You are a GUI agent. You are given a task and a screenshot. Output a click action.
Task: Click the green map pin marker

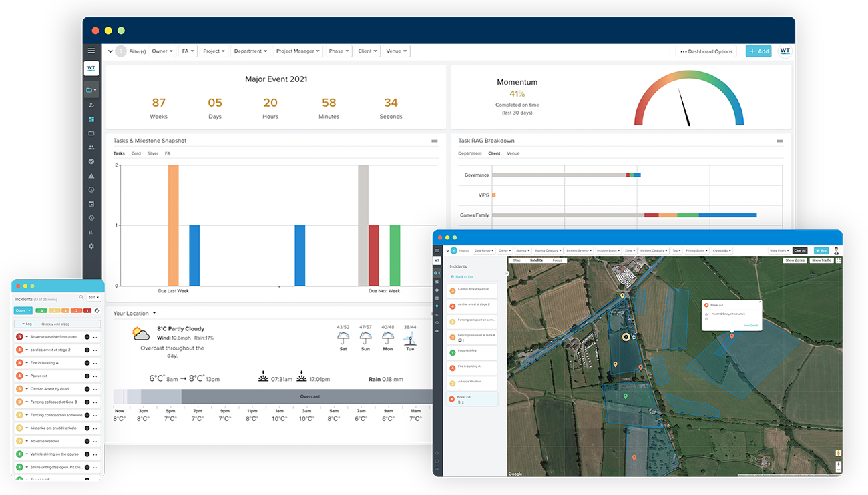pos(626,396)
